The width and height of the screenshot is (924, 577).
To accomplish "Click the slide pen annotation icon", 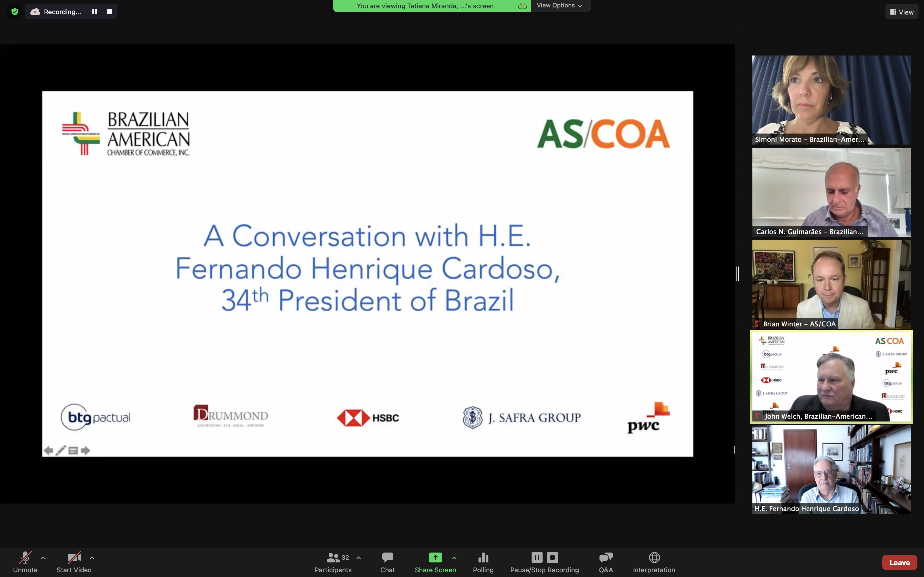I will tap(61, 451).
